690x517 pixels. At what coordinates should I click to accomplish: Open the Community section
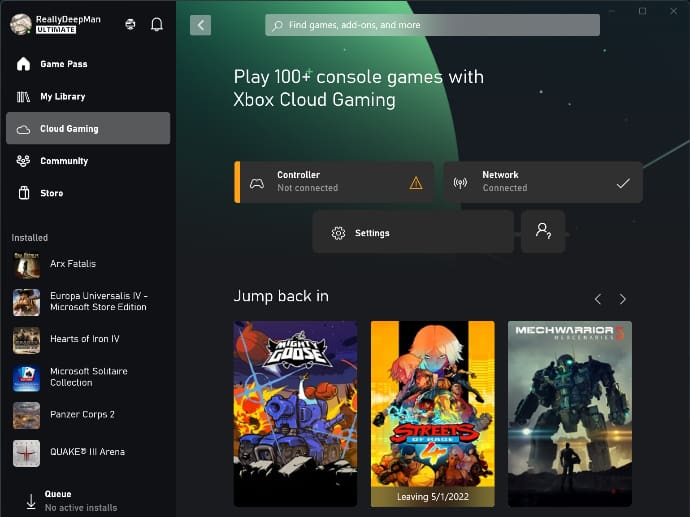pos(88,161)
